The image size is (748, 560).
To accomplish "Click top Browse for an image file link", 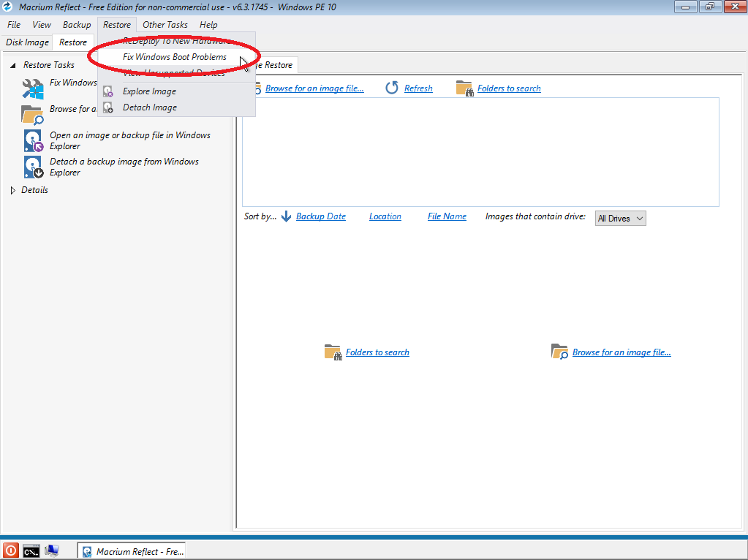I will (314, 88).
